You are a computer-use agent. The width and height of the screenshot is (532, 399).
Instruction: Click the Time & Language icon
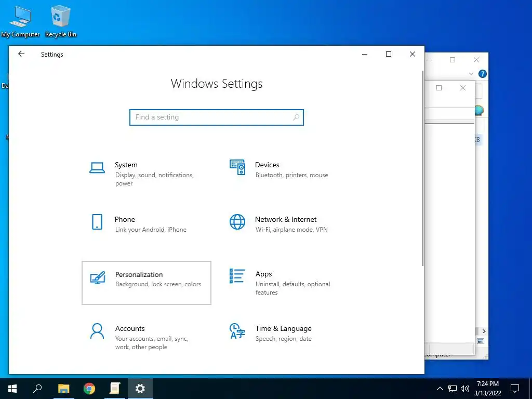coord(237,331)
